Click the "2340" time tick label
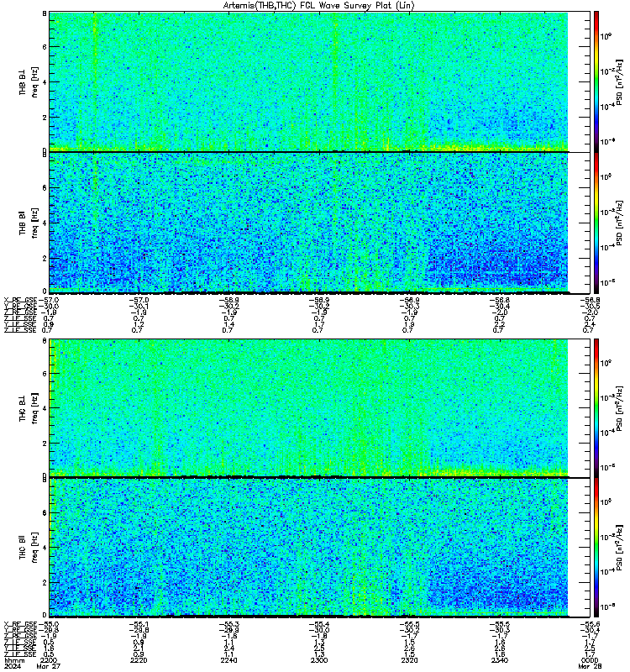 coord(500,660)
